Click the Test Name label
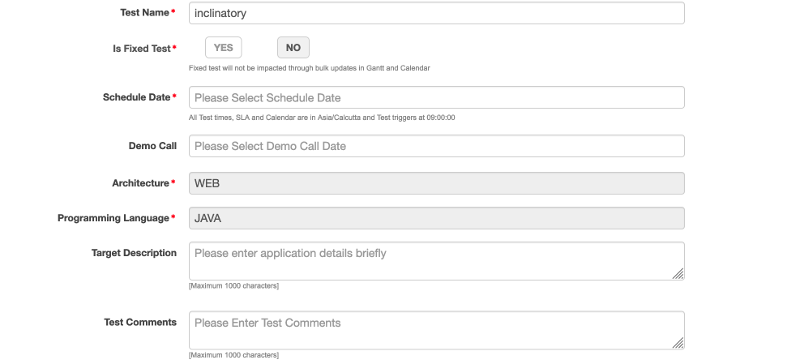 coord(144,13)
